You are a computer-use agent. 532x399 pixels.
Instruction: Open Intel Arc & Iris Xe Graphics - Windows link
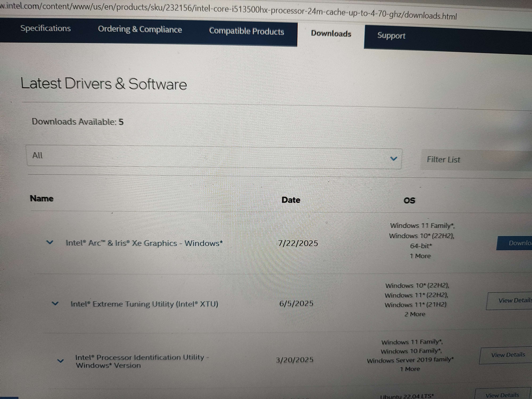(x=144, y=243)
